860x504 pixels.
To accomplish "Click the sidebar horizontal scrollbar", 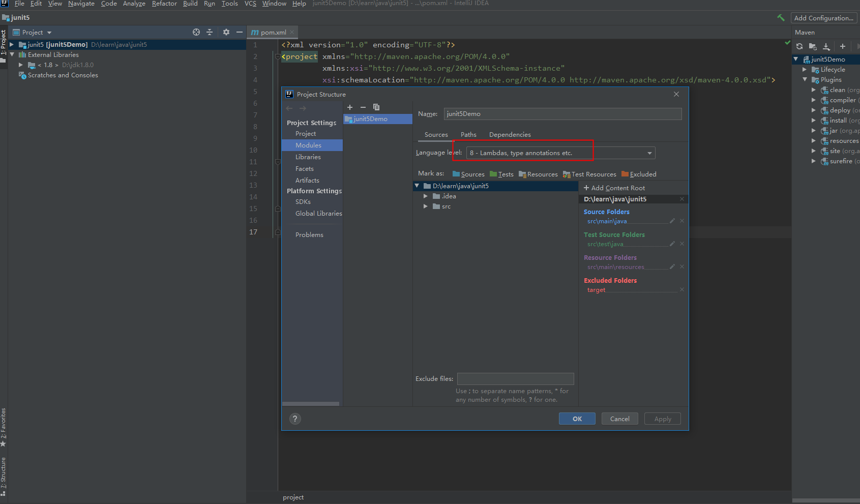I will coord(311,404).
